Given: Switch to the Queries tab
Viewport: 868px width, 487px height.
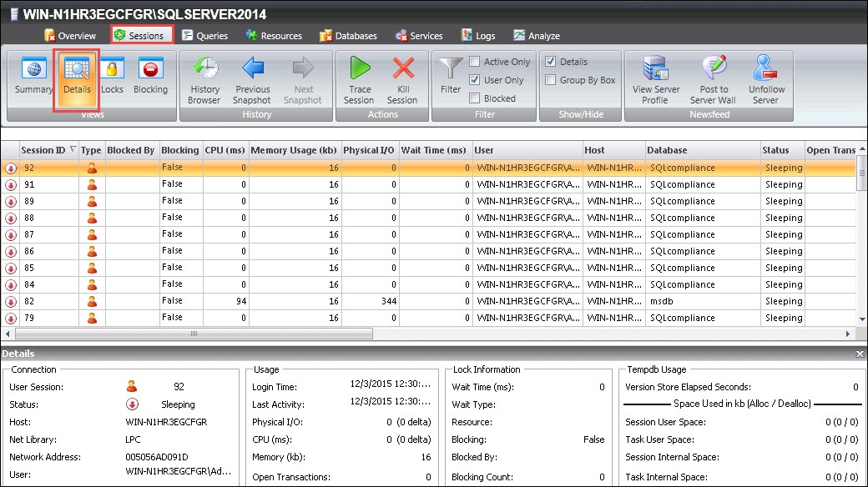Looking at the screenshot, I should pos(204,36).
